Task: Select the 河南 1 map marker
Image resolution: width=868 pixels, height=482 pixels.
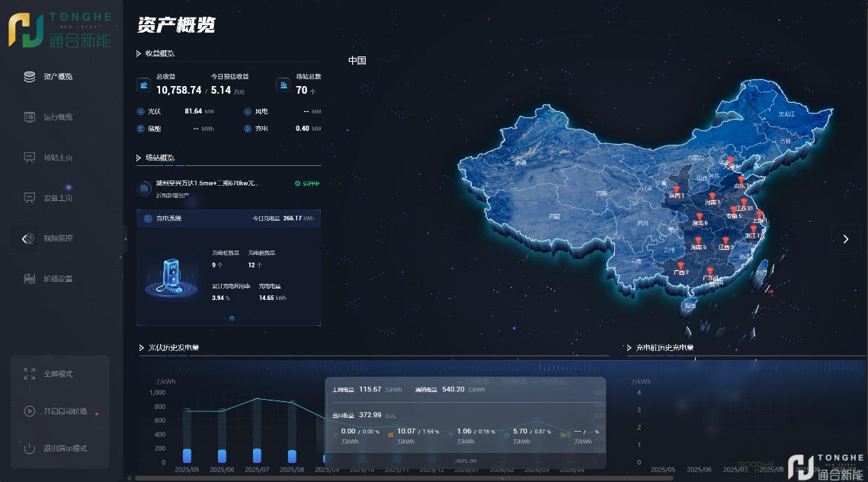Action: pyautogui.click(x=712, y=197)
